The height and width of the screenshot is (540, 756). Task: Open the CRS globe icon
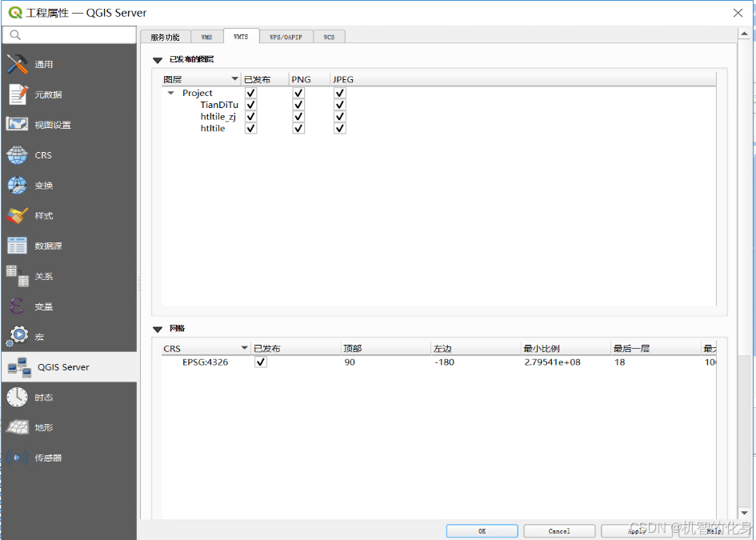tap(17, 155)
